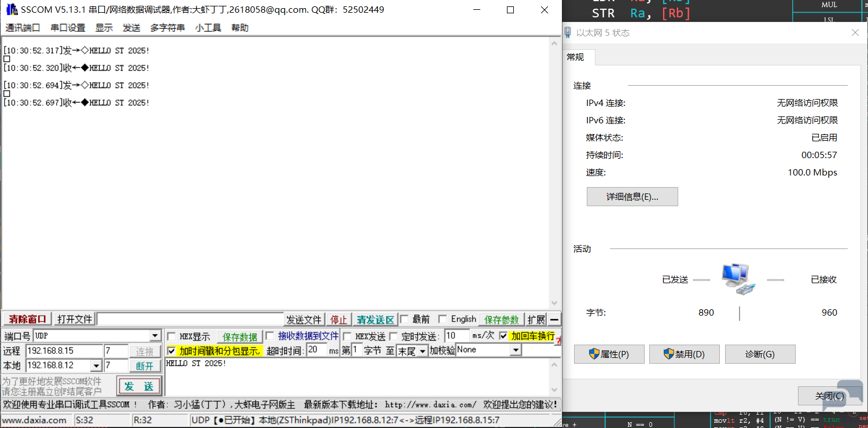868x428 pixels.
Task: Click the 100.0 Mbps speed value
Action: click(812, 173)
